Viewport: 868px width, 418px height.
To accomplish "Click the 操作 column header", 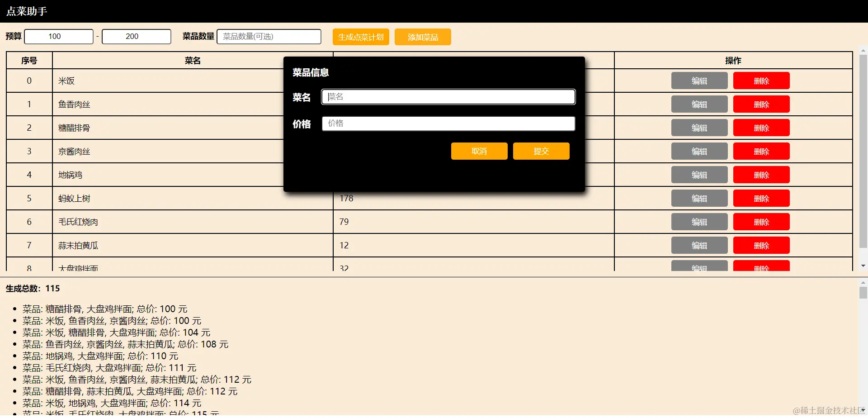I will [x=733, y=61].
